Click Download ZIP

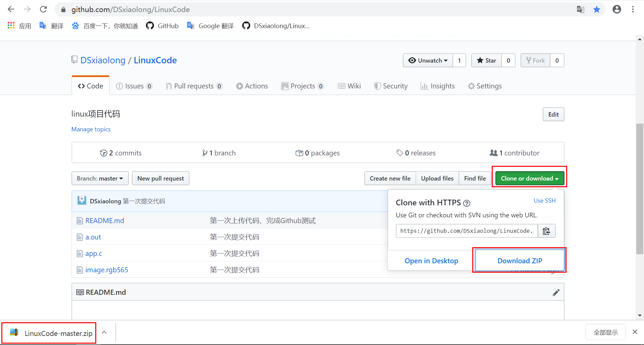520,261
